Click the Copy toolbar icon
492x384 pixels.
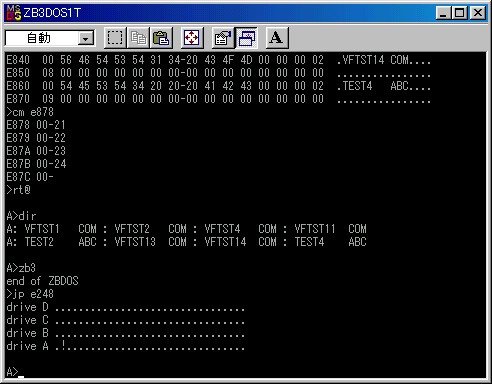coord(138,38)
